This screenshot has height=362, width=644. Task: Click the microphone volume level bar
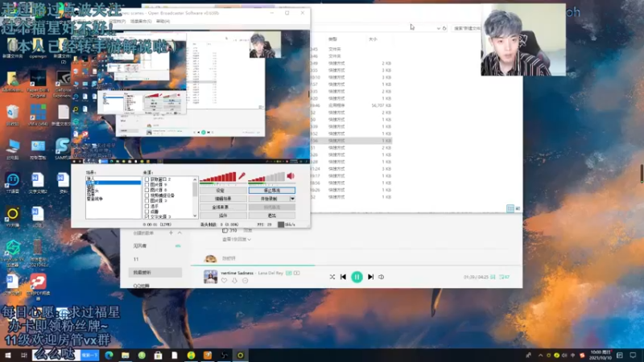pos(217,177)
